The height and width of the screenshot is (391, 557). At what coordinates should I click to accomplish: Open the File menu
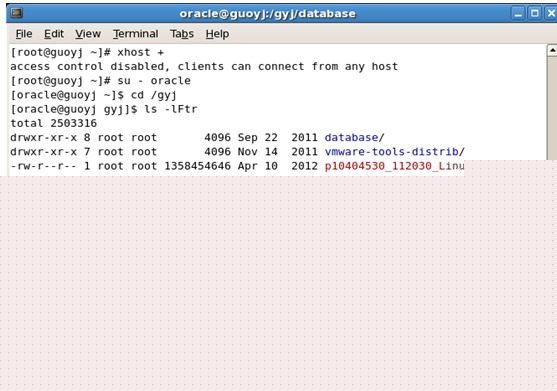point(24,34)
